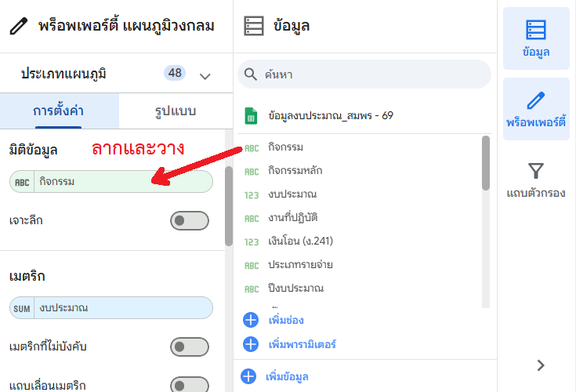Screen dimensions: 576x392
Task: Collapse the side panel with the right chevron
Action: (541, 365)
